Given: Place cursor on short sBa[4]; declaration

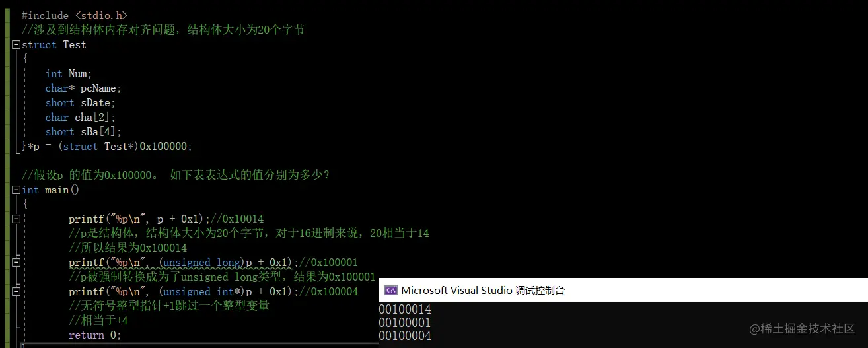Looking at the screenshot, I should [x=83, y=132].
